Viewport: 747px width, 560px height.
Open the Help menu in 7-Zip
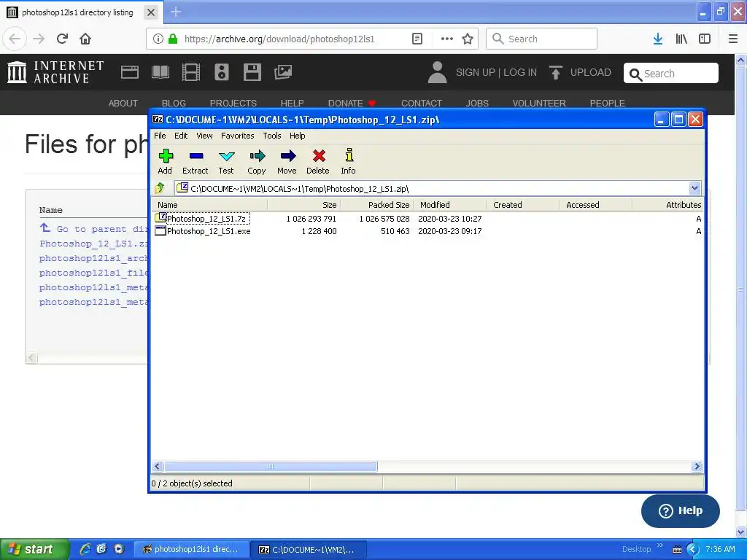[x=298, y=136]
